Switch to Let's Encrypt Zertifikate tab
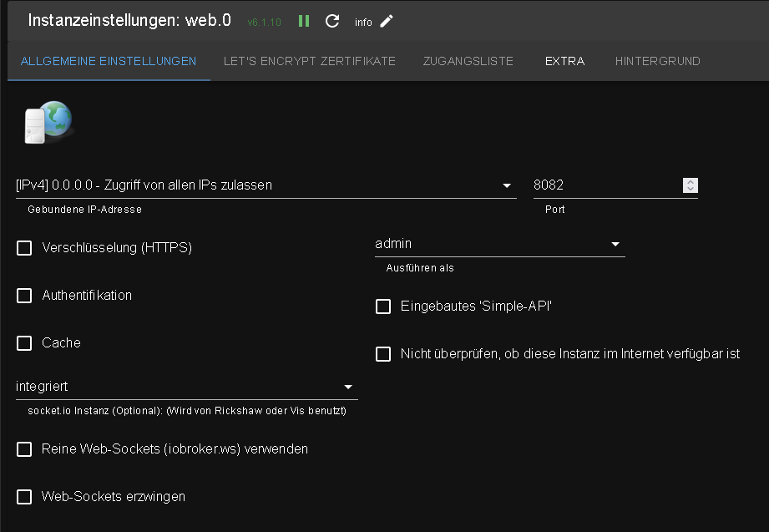Image resolution: width=769 pixels, height=532 pixels. [x=310, y=61]
